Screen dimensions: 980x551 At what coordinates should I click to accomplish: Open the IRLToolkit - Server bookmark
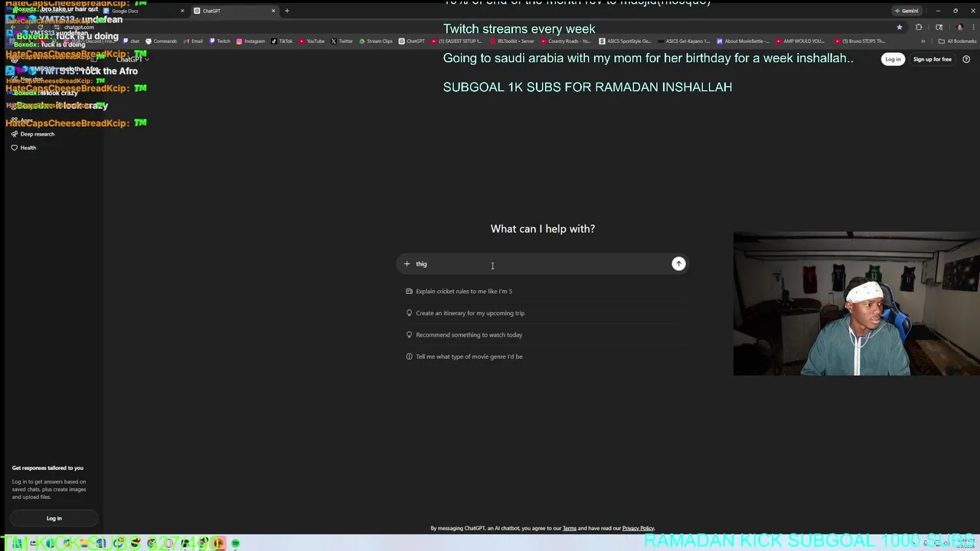coord(511,41)
